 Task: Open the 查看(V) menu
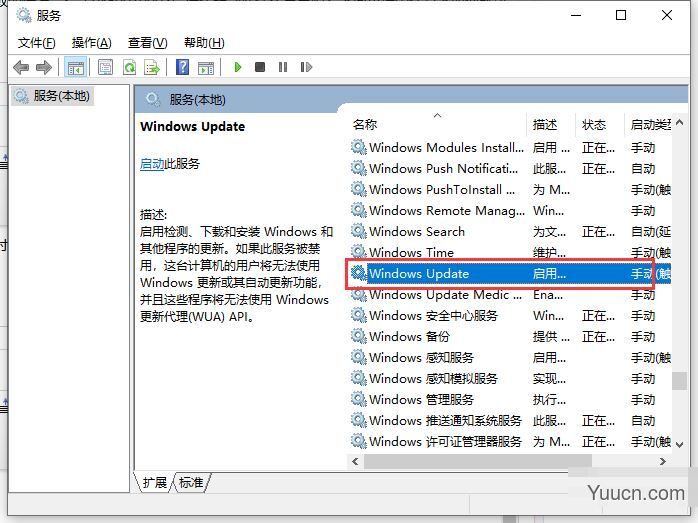[147, 43]
